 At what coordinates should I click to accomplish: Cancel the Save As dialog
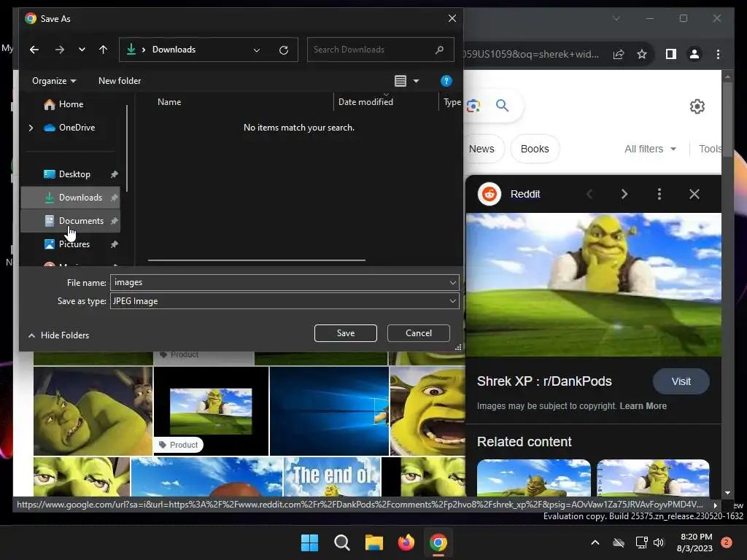418,333
